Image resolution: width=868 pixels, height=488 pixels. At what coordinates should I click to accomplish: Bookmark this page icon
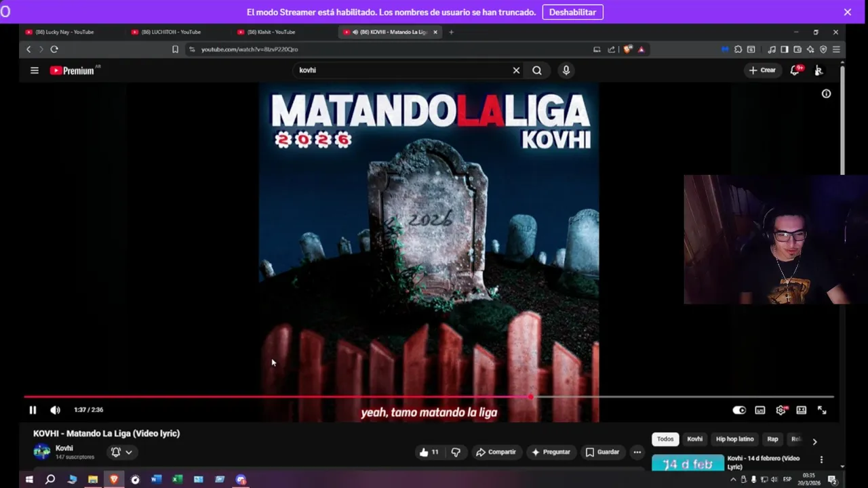click(175, 49)
